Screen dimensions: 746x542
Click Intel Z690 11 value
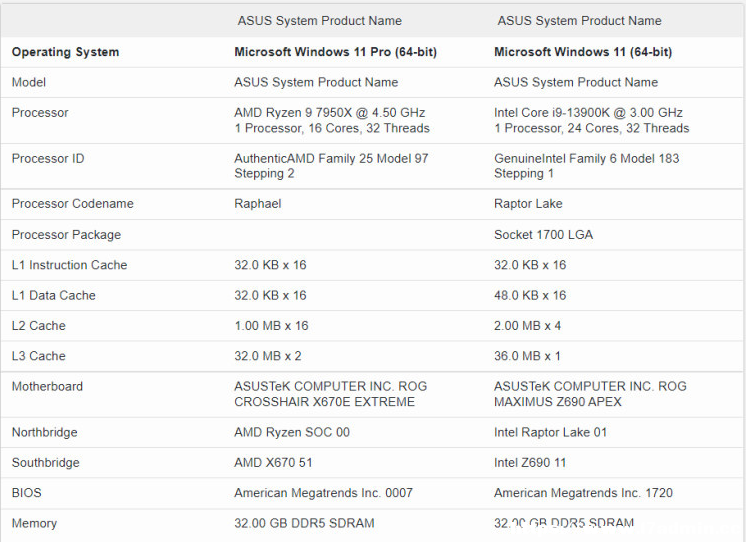click(x=530, y=463)
